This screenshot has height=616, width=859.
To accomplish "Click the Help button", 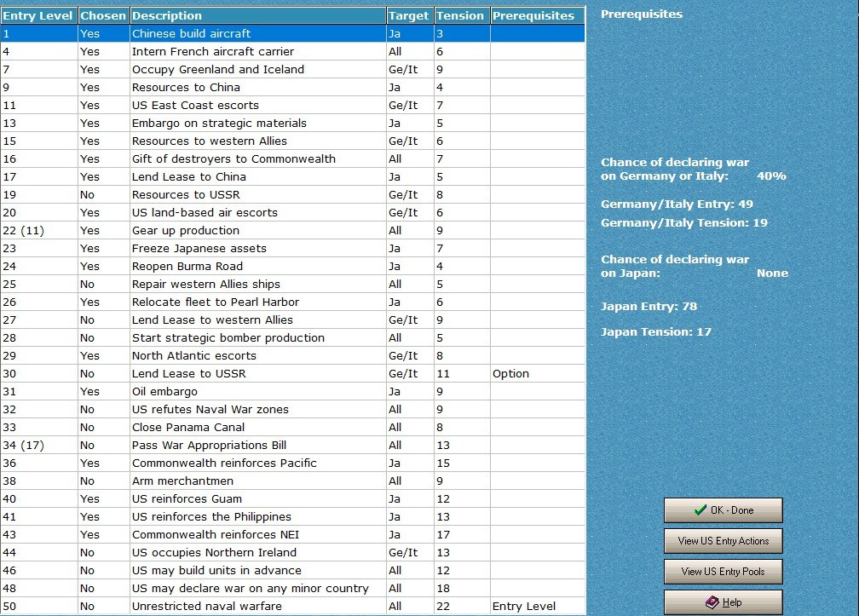I will [724, 602].
